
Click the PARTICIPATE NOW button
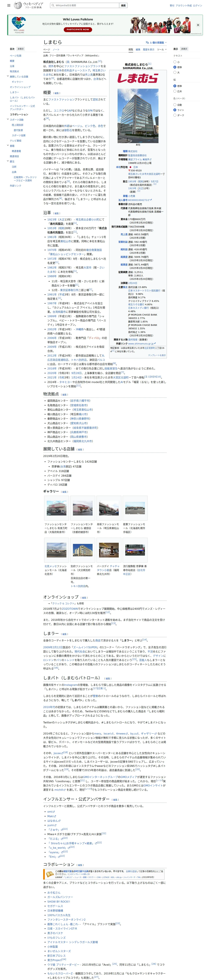tap(78, 29)
